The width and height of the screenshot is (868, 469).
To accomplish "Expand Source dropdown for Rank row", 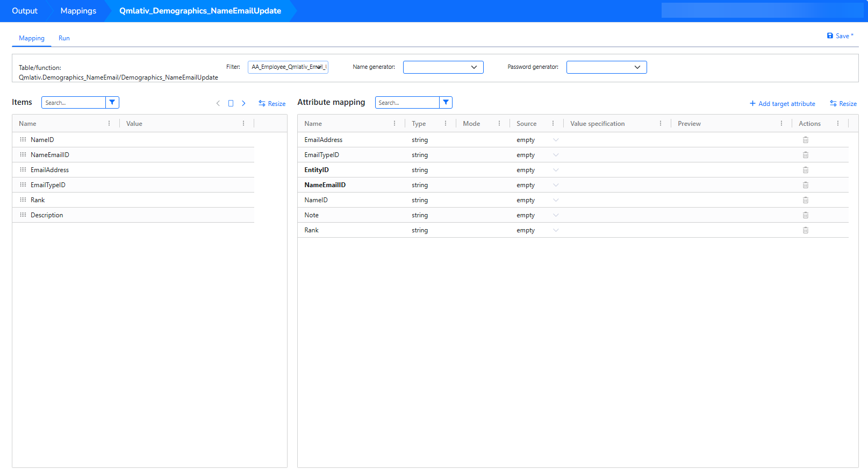I will (556, 230).
